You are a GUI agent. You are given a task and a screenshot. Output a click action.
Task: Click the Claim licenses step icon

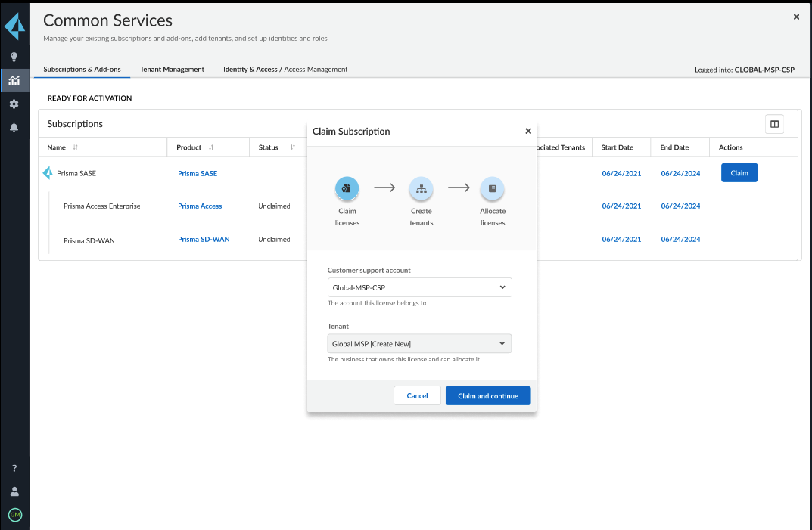(x=347, y=188)
